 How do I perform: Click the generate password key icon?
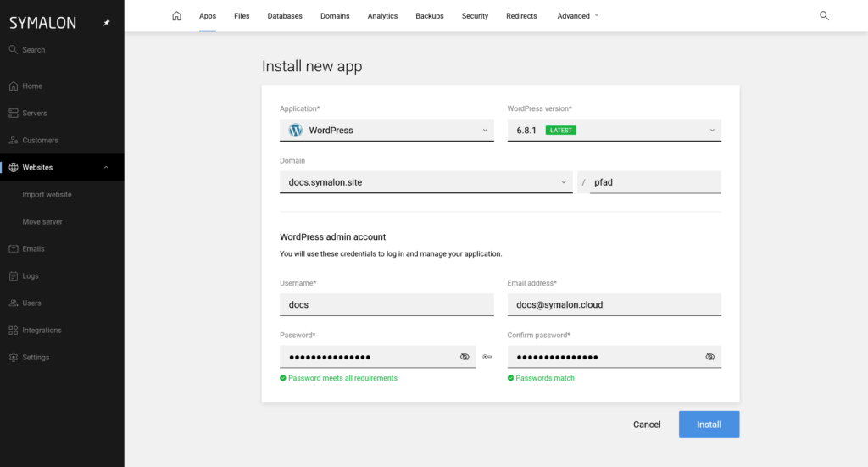pos(487,357)
